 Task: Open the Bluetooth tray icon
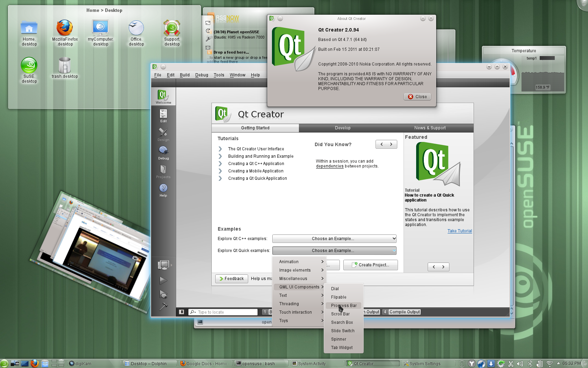point(530,363)
